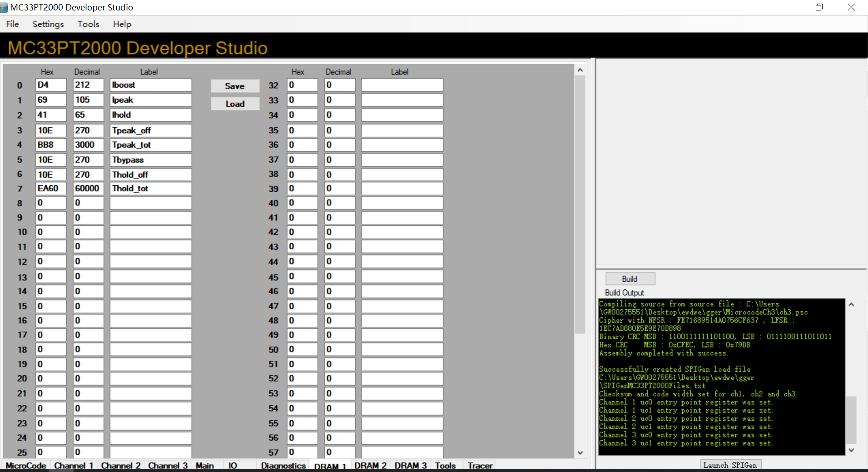Screen dimensions: 868x472
Task: Click the Build button
Action: coord(630,279)
